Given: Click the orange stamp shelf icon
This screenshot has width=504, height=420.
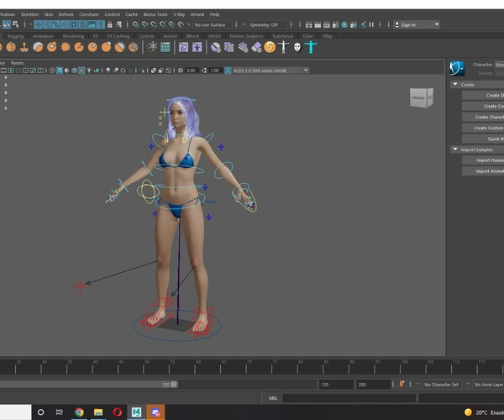Looking at the screenshot, I should tap(24, 47).
